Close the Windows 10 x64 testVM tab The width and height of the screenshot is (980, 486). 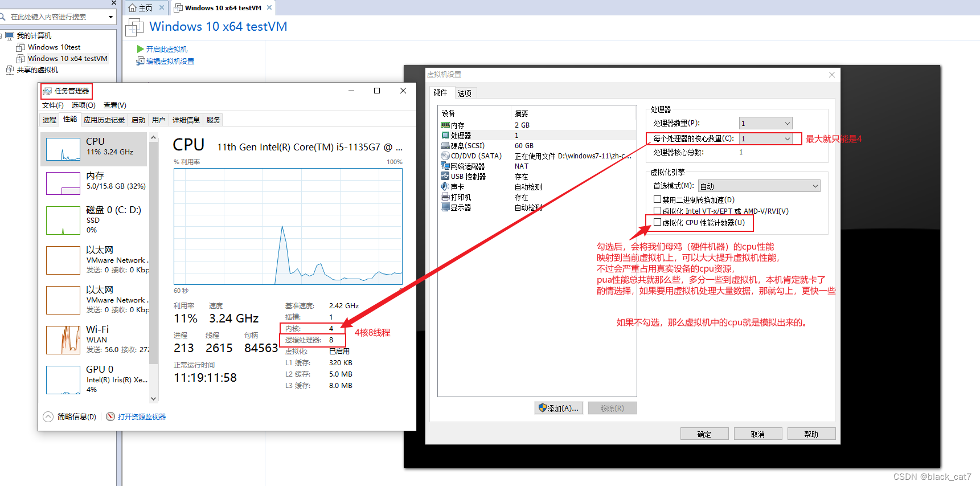pos(269,7)
